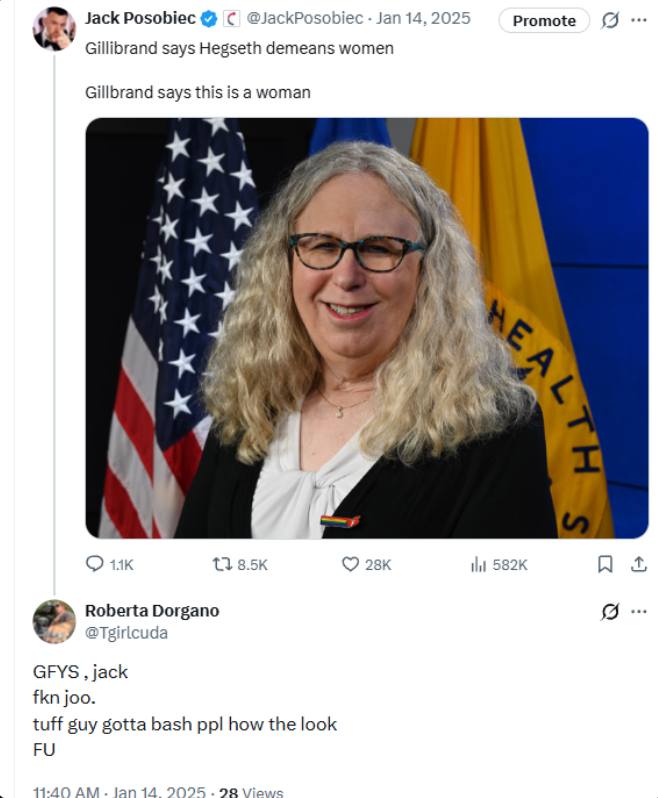Click the Jack Posobiec display name
This screenshot has height=798, width=658.
click(140, 18)
